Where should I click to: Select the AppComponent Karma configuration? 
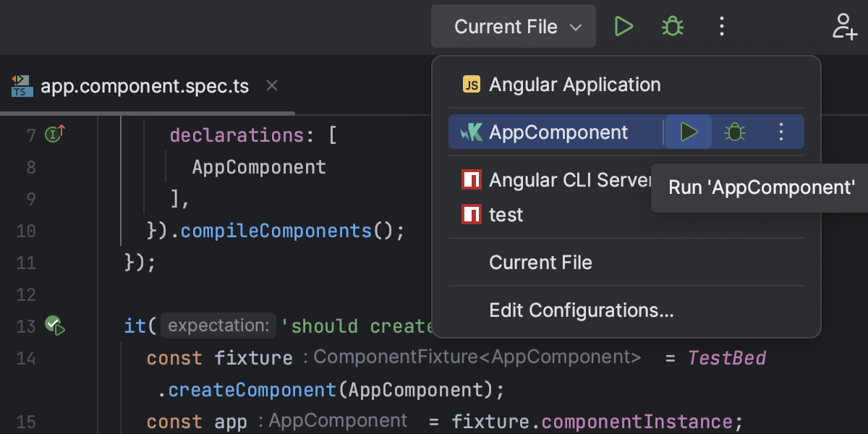point(558,132)
